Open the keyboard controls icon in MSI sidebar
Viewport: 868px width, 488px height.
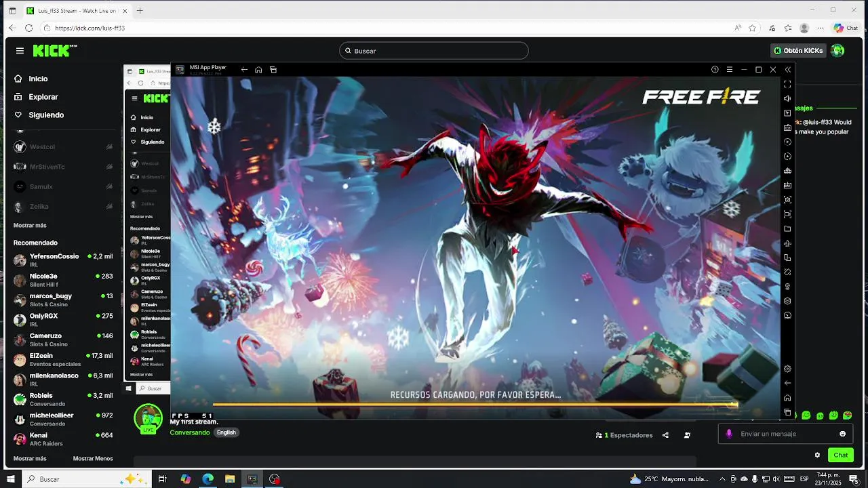pyautogui.click(x=787, y=127)
